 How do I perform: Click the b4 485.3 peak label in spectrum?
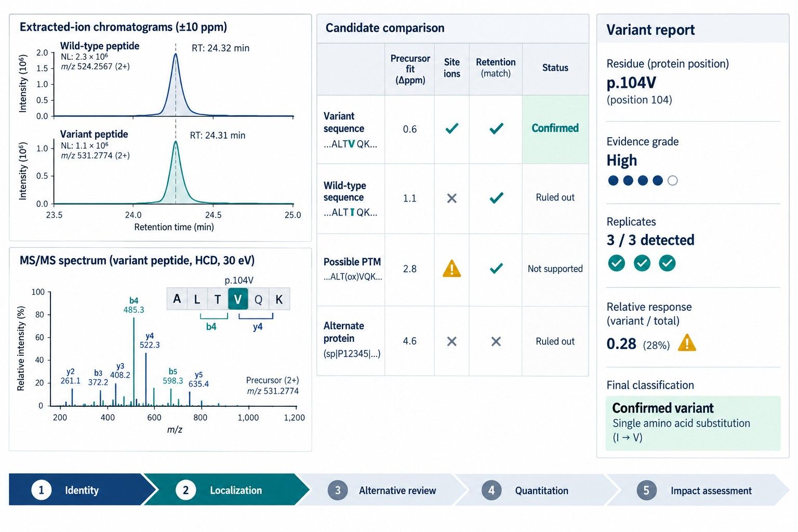[134, 305]
